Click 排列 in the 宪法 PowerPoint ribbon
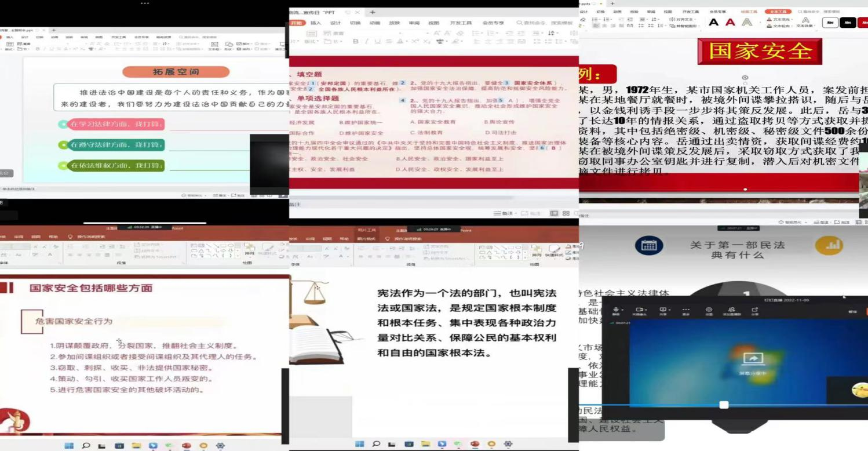Viewport: 868px width, 451px height. pos(536,251)
